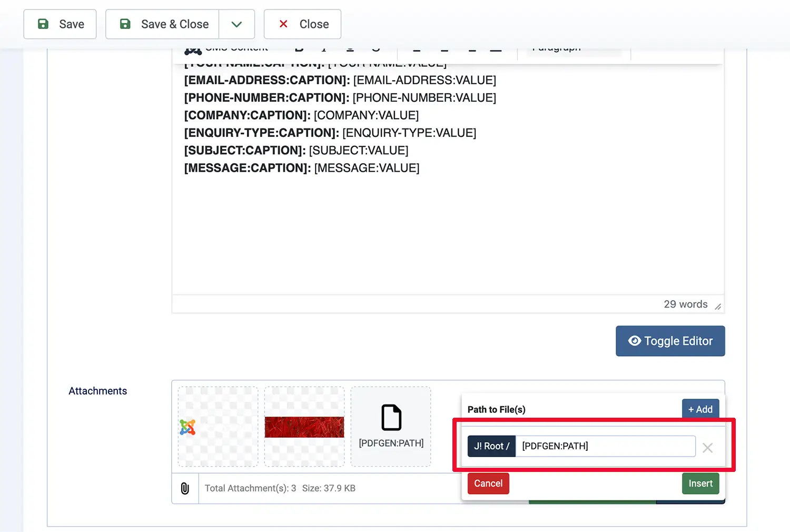The width and height of the screenshot is (790, 532).
Task: Click the paperclip attachment icon
Action: (x=185, y=488)
